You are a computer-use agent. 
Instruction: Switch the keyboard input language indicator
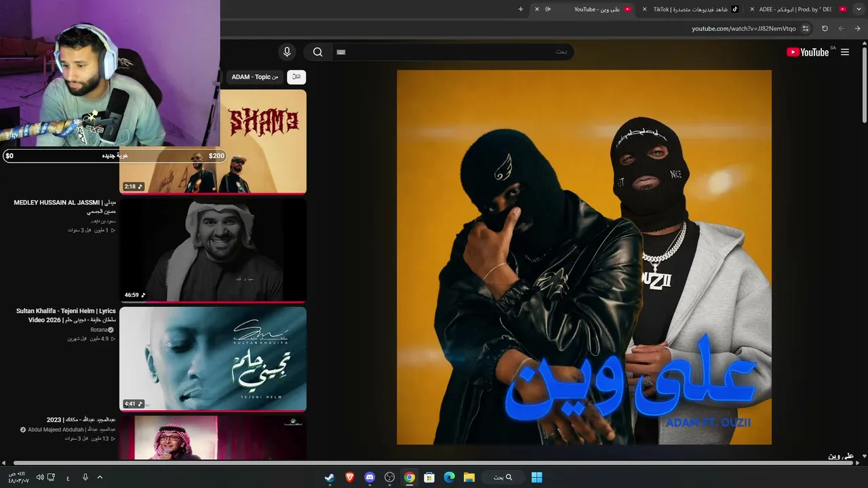[68, 478]
